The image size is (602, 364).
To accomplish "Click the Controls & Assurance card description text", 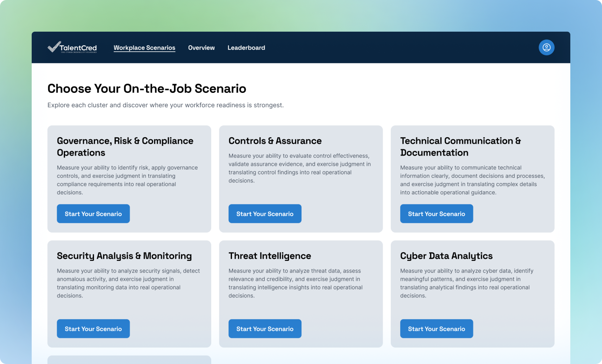I will (300, 168).
